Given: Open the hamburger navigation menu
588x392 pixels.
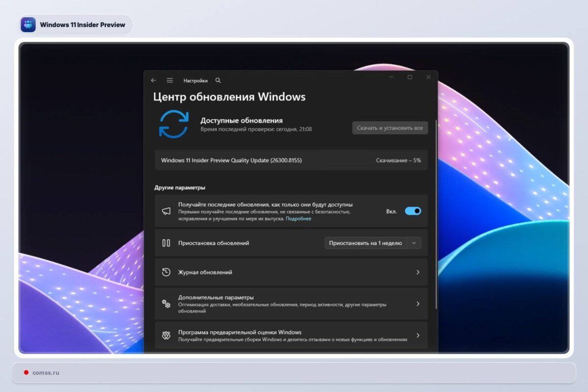Looking at the screenshot, I should click(170, 80).
